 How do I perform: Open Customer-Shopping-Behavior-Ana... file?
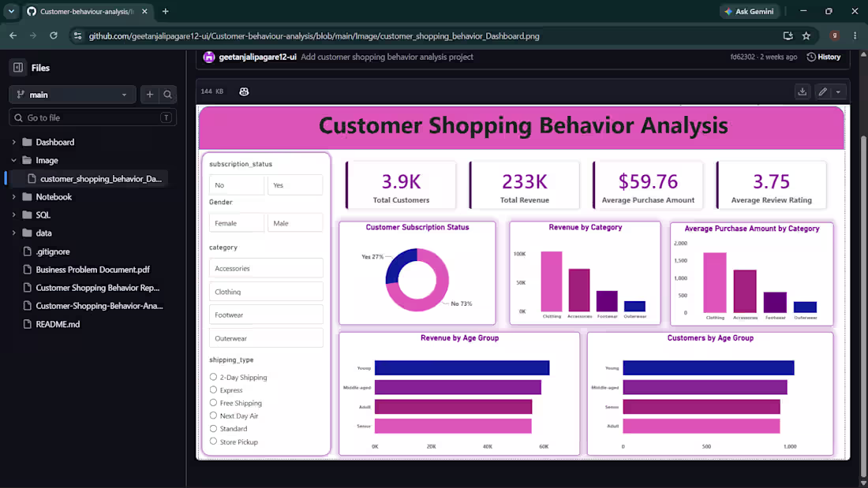coord(99,305)
